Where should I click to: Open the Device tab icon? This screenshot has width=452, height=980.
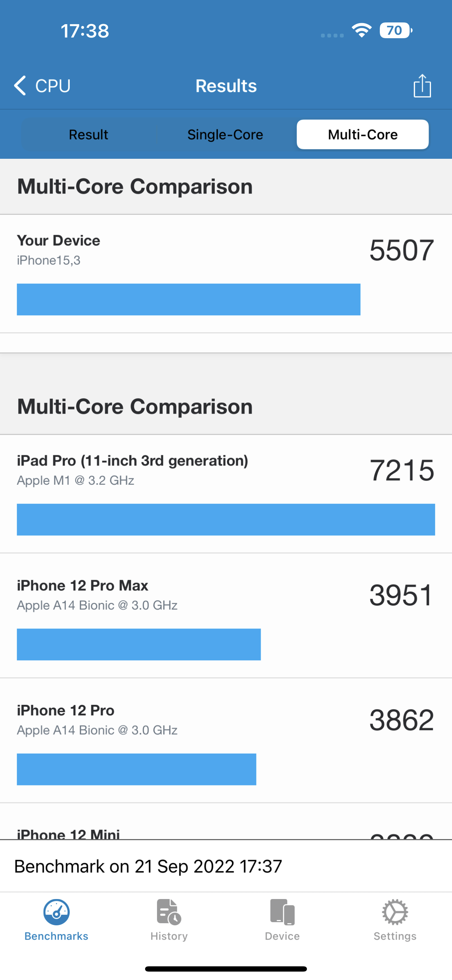tap(282, 912)
